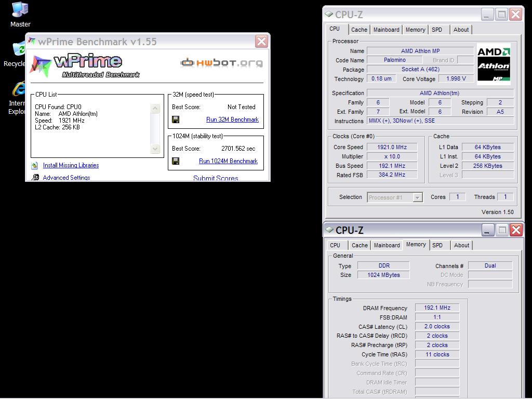
Task: Click the AMD Athlon MP logo
Action: (x=494, y=64)
